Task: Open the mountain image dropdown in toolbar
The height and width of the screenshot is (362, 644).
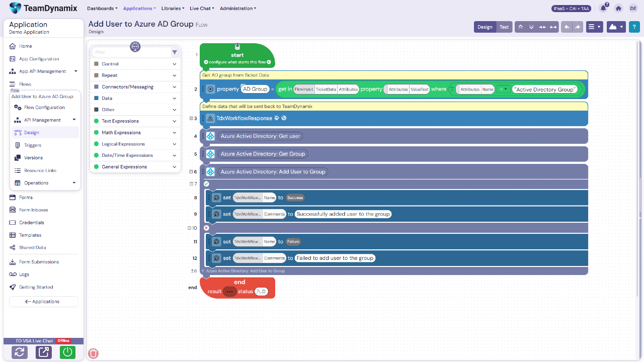Action: coord(616,27)
